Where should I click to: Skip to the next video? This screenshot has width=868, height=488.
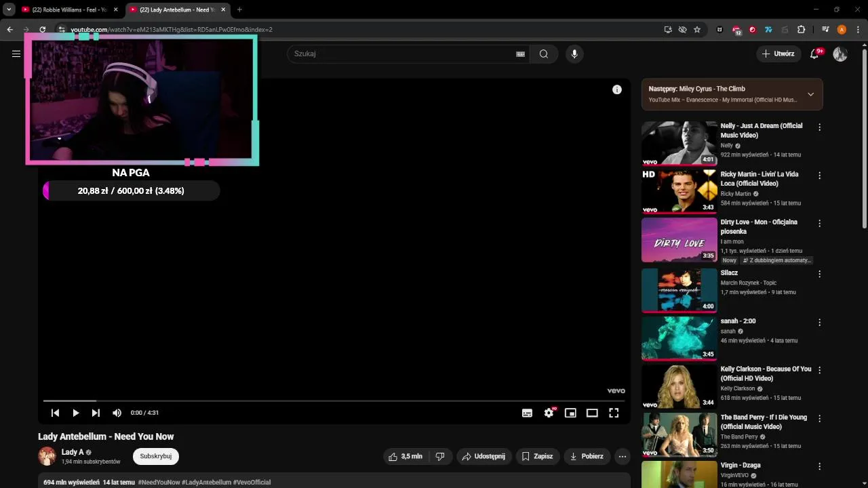(x=96, y=413)
